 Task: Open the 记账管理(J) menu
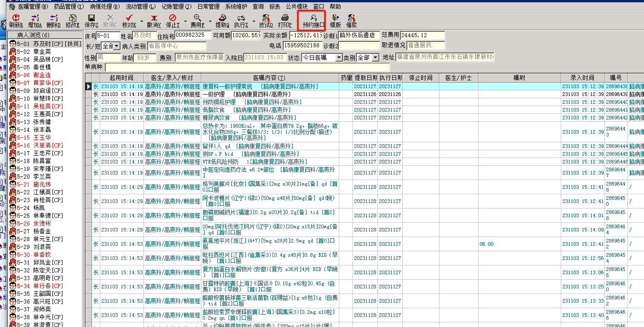176,6
